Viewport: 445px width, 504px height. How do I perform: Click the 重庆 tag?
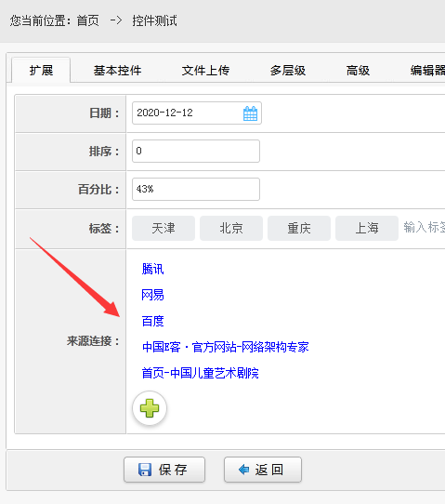pyautogui.click(x=299, y=228)
